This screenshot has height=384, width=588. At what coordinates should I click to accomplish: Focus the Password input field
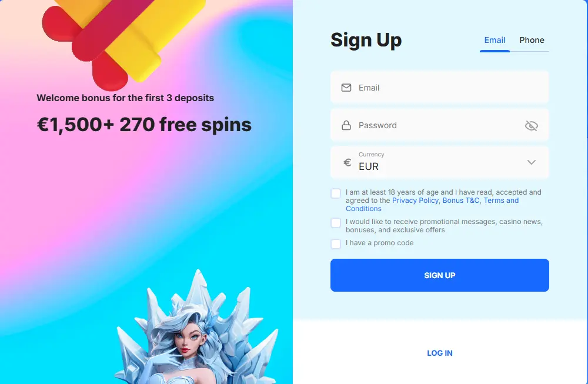(439, 125)
